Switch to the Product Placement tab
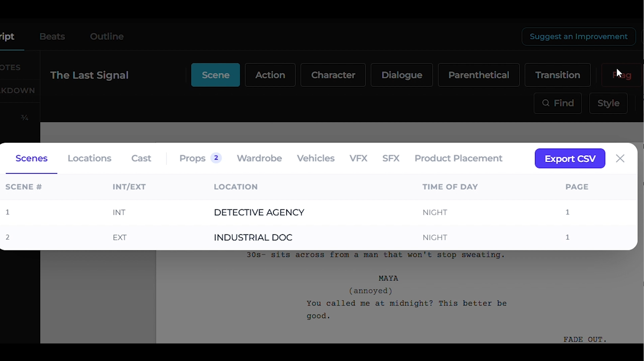644x361 pixels. coord(458,158)
